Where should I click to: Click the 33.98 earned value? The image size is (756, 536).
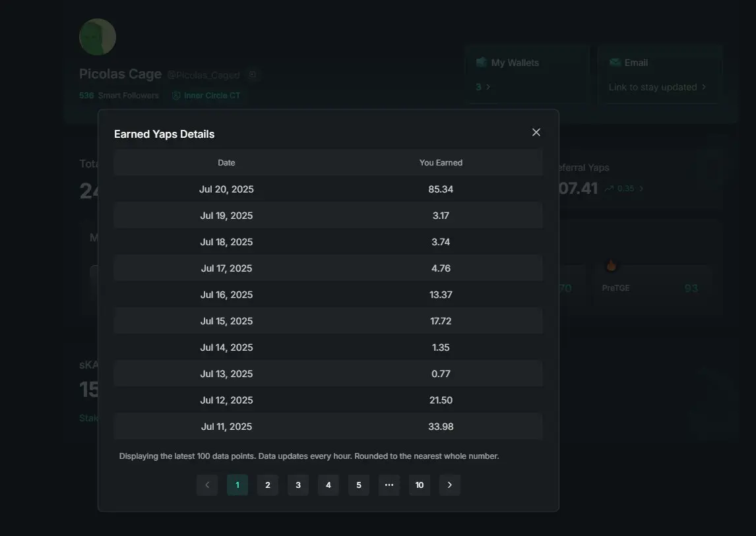441,427
